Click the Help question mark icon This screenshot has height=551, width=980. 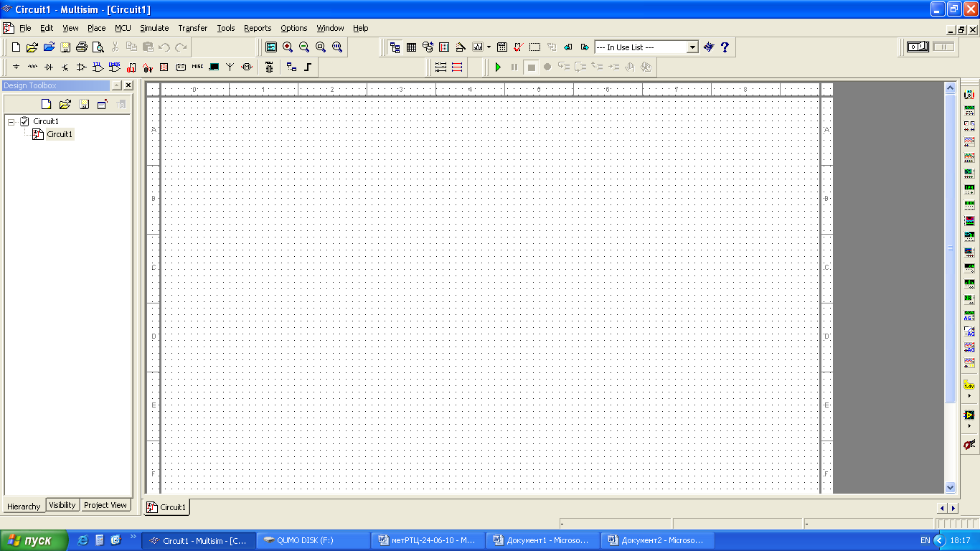725,47
